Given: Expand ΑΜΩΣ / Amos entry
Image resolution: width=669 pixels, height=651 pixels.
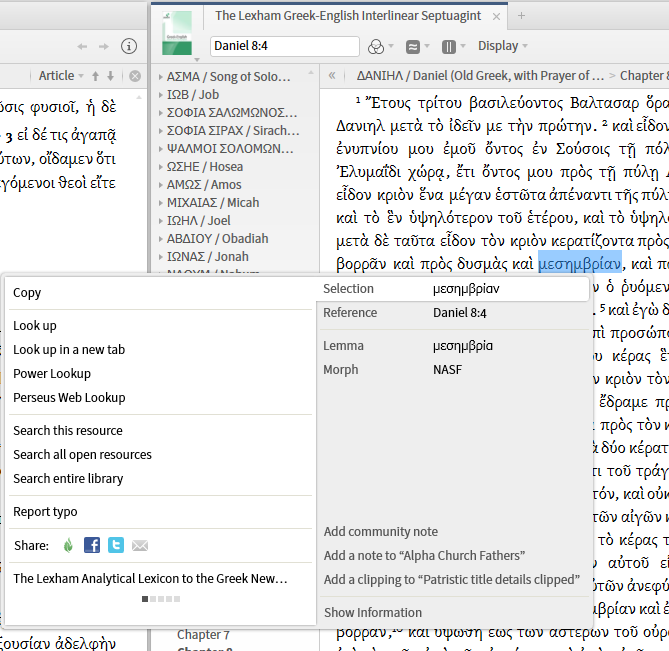Looking at the screenshot, I should (x=160, y=185).
